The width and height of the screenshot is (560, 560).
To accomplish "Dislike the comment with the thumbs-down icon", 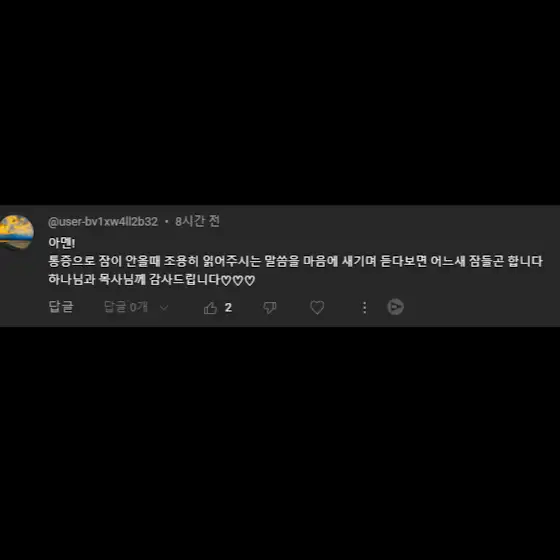I will coord(270,308).
